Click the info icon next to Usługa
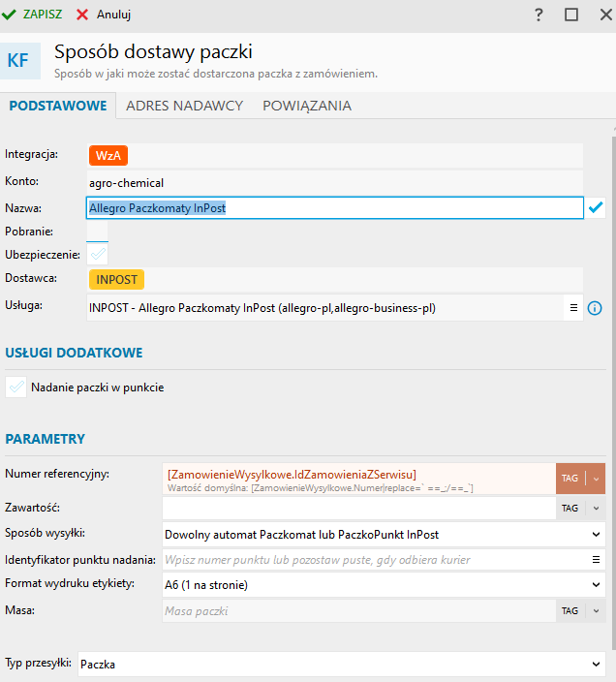The width and height of the screenshot is (616, 682). [596, 308]
